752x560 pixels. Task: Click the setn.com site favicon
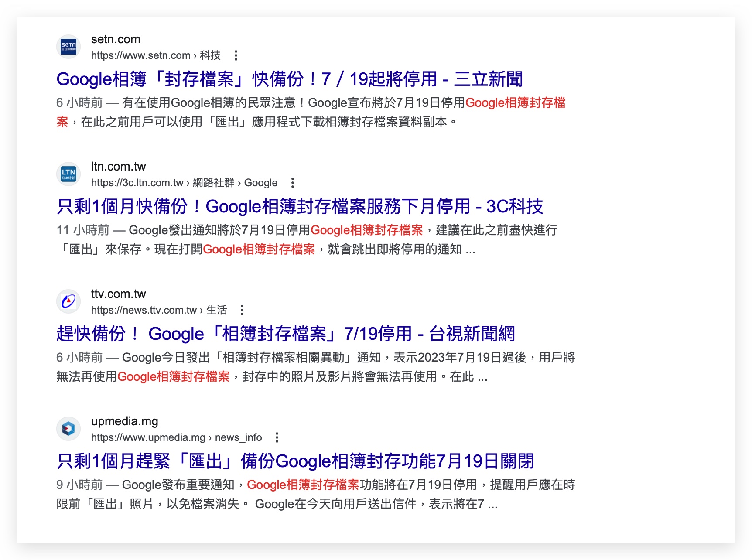pos(68,46)
